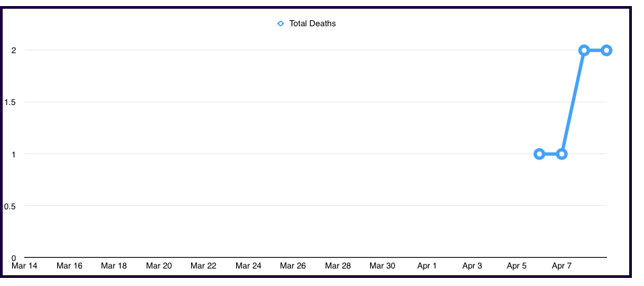Click the last data point on the line
This screenshot has width=644, height=286.
coord(606,50)
